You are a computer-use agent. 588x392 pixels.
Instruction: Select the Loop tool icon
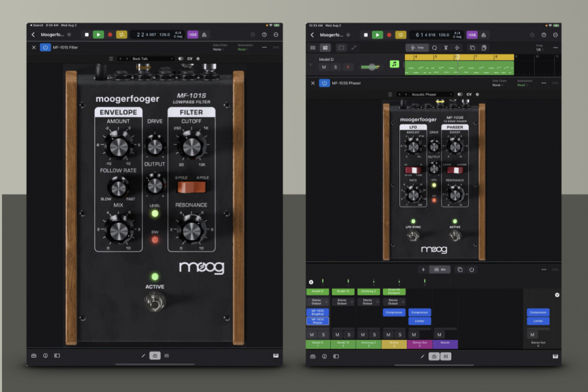coord(434,48)
